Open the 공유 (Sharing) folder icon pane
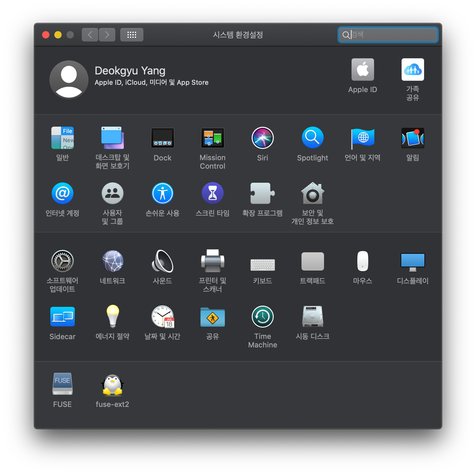Image resolution: width=476 pixels, height=474 pixels. pyautogui.click(x=213, y=317)
